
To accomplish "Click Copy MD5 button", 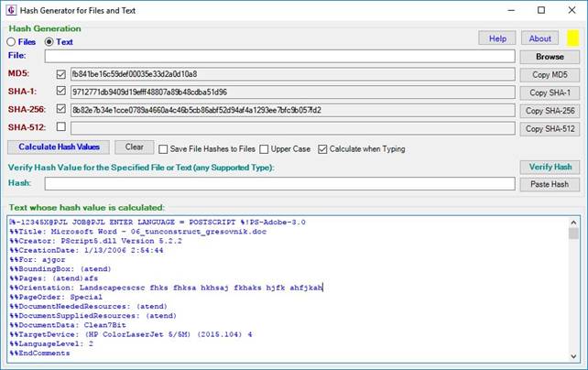I will tap(550, 74).
